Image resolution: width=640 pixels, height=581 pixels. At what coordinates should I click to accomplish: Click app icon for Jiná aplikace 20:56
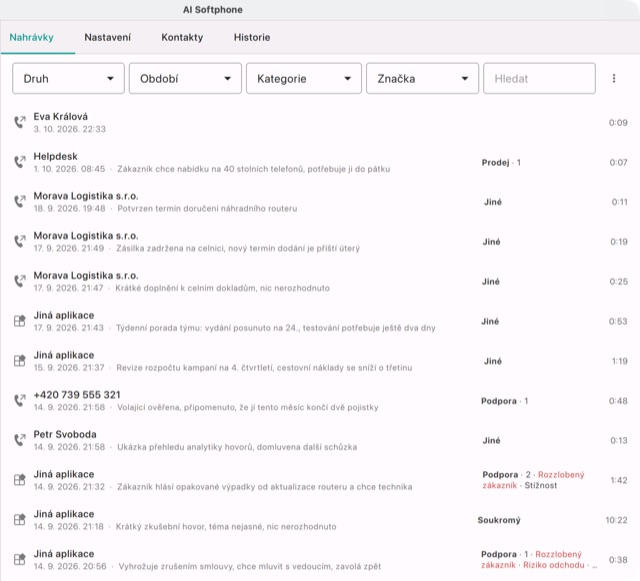[x=20, y=559]
